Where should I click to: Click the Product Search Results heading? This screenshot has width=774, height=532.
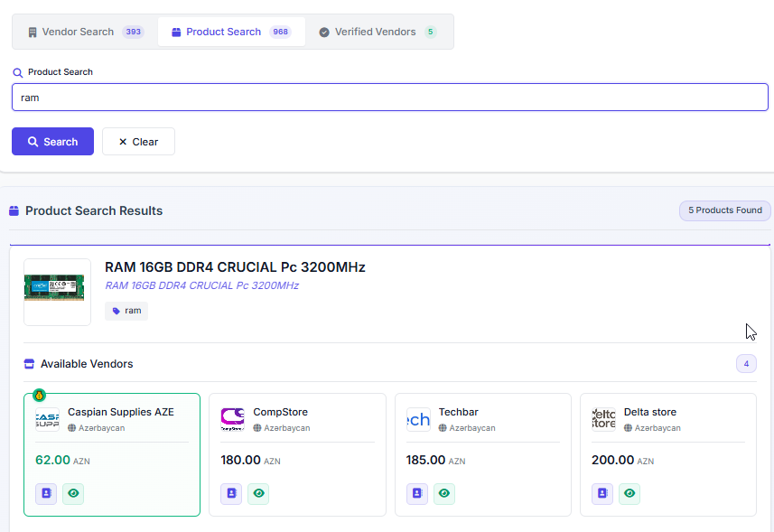point(94,210)
